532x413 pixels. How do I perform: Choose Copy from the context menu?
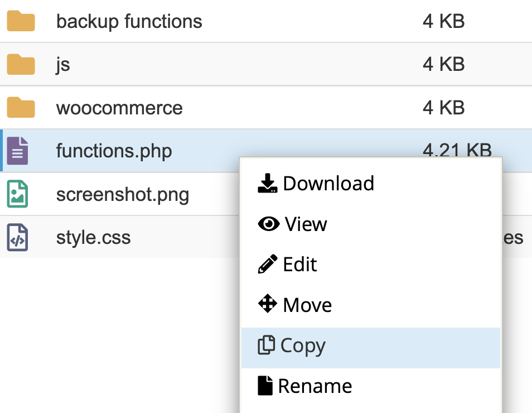click(x=371, y=348)
